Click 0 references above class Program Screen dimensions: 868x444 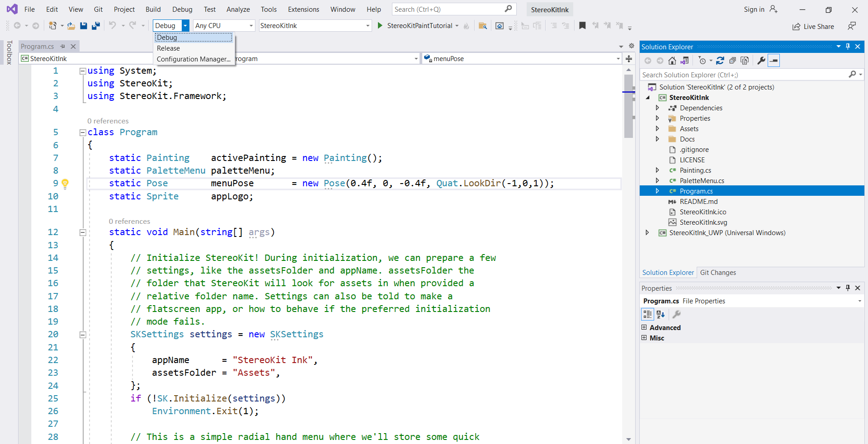click(108, 121)
